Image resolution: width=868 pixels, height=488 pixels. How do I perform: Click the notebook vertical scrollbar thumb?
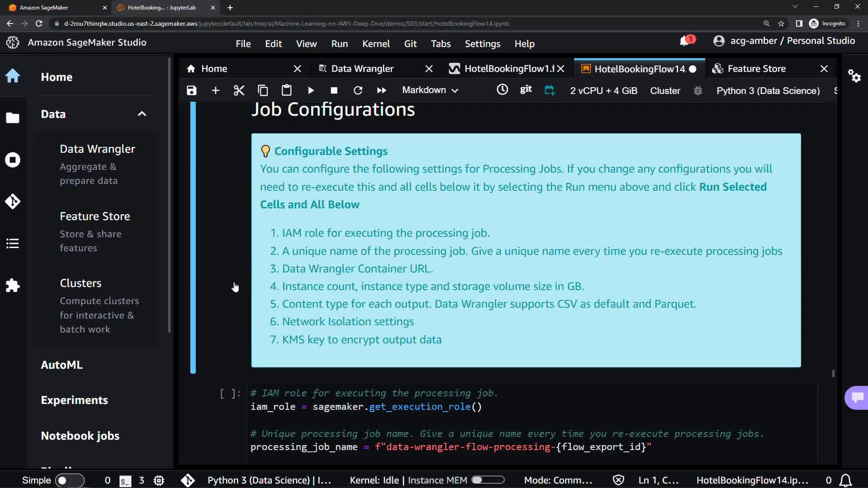pyautogui.click(x=833, y=373)
